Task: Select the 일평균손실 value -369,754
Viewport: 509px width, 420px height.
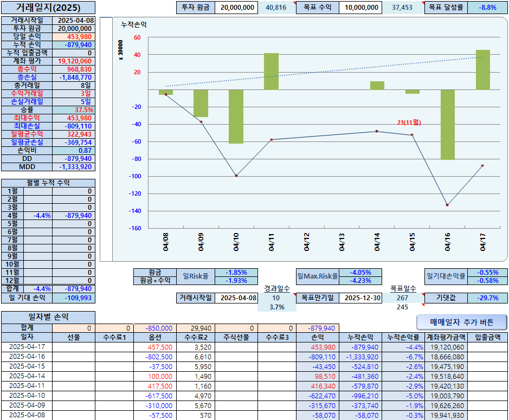Action: pyautogui.click(x=74, y=142)
